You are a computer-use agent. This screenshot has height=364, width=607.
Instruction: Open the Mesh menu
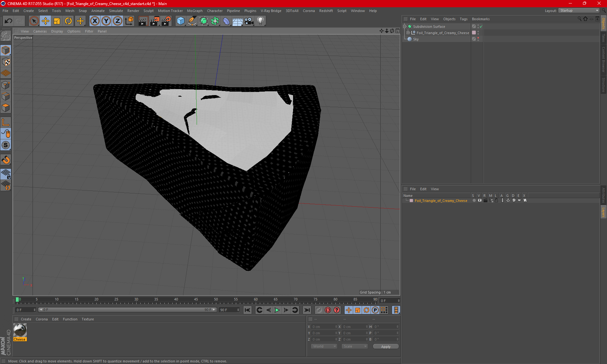70,11
